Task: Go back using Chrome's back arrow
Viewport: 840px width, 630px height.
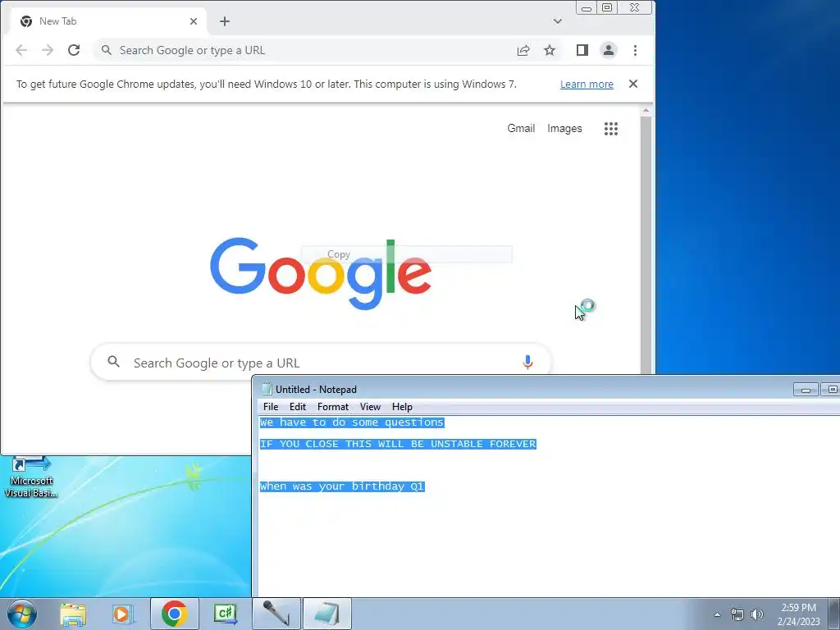Action: 21,50
